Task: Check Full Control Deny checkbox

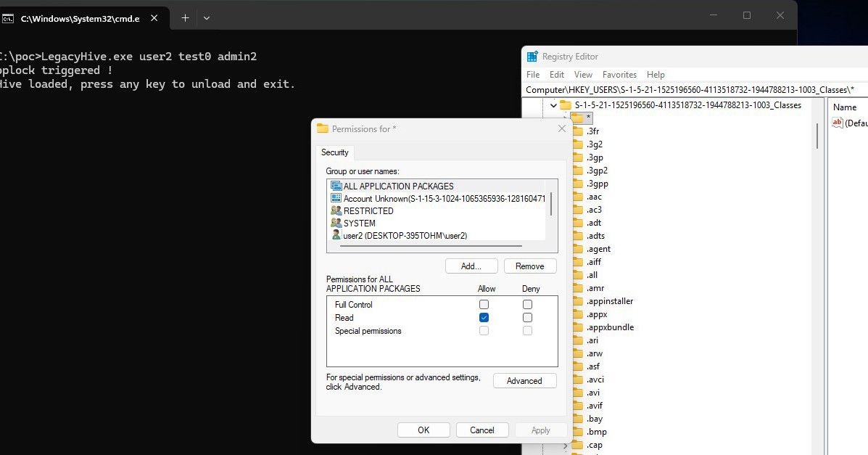Action: (528, 304)
